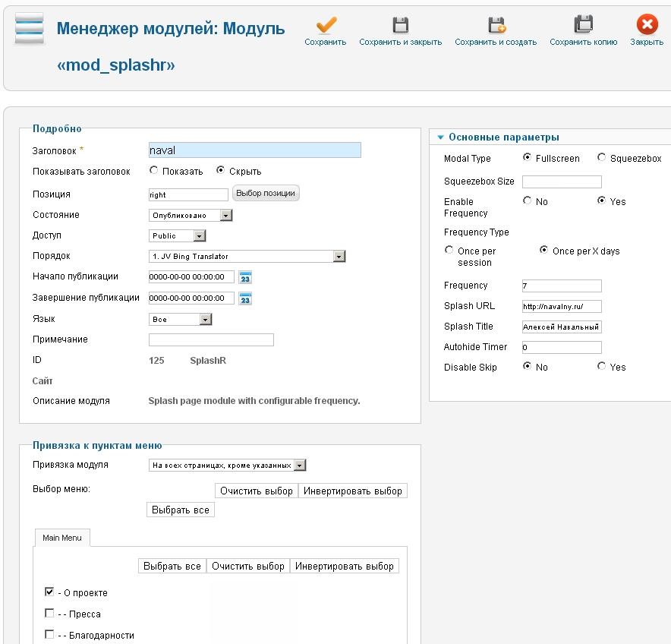The width and height of the screenshot is (671, 644).
Task: Open calendar for Начало публикации
Action: pyautogui.click(x=245, y=277)
